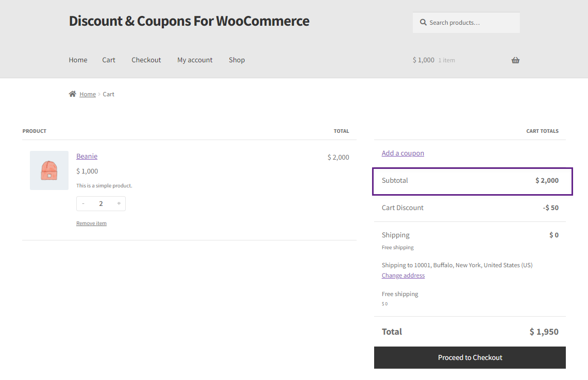The height and width of the screenshot is (380, 588).
Task: Click the Beanie product thumbnail
Action: click(49, 170)
